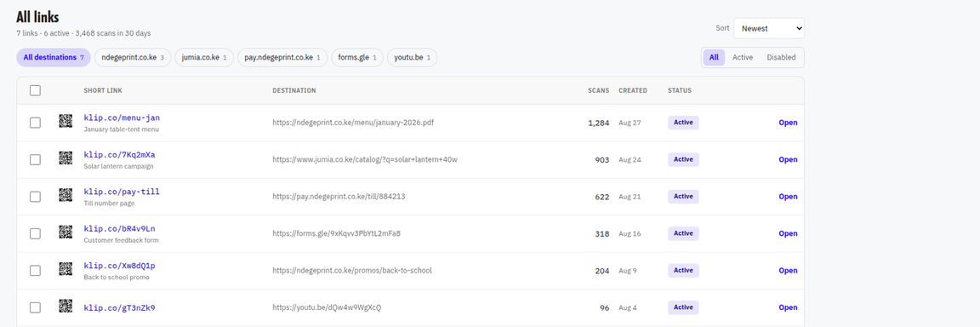Click Open for the Customer feedback form row
980x327 pixels.
pos(788,233)
